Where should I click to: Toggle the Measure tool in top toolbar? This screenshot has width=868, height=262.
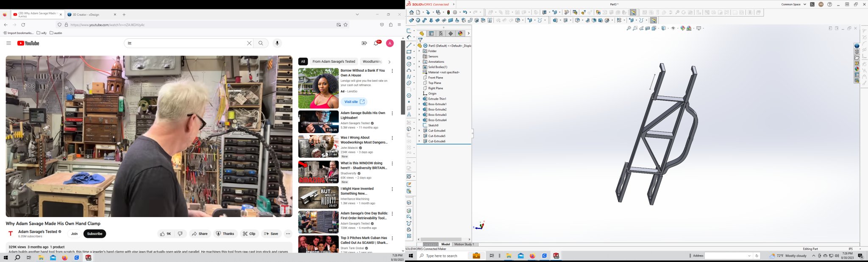633,13
